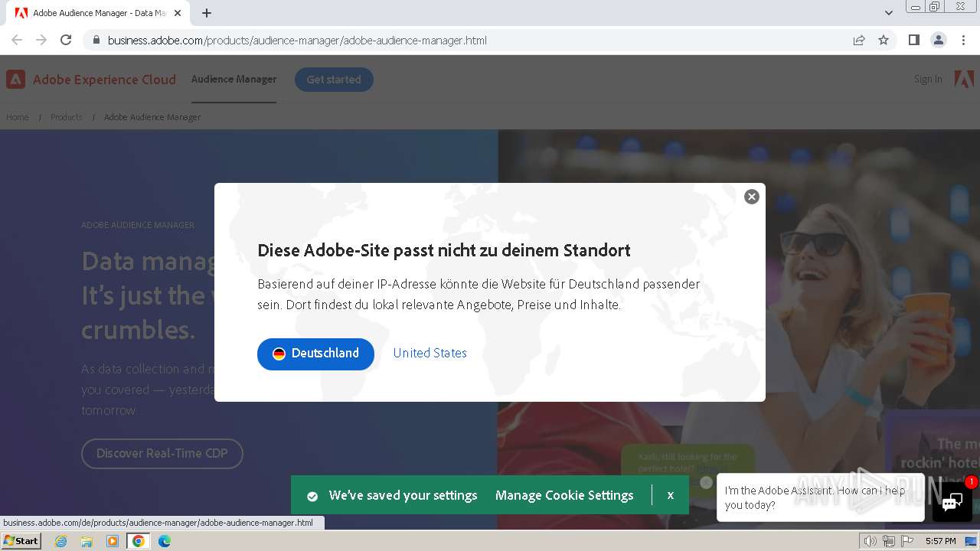Open the Audience Manager nav tab
Viewport: 980px width, 551px height.
click(234, 79)
